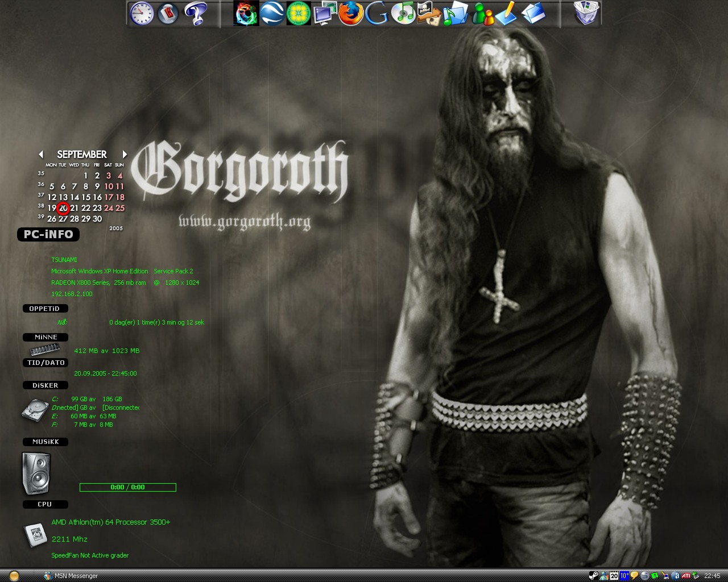The width and height of the screenshot is (728, 582).
Task: Select the circled day 20 in calendar
Action: 63,208
